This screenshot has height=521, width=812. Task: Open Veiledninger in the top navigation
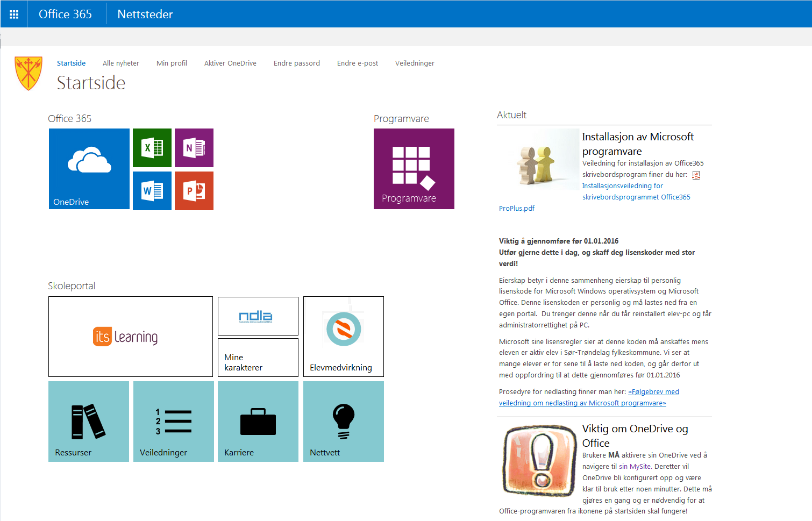(x=415, y=63)
